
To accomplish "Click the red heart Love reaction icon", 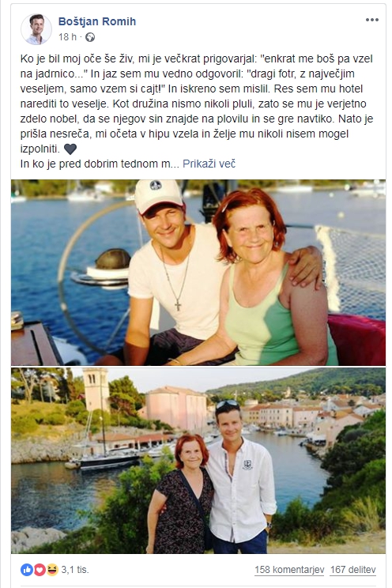I will (40, 570).
